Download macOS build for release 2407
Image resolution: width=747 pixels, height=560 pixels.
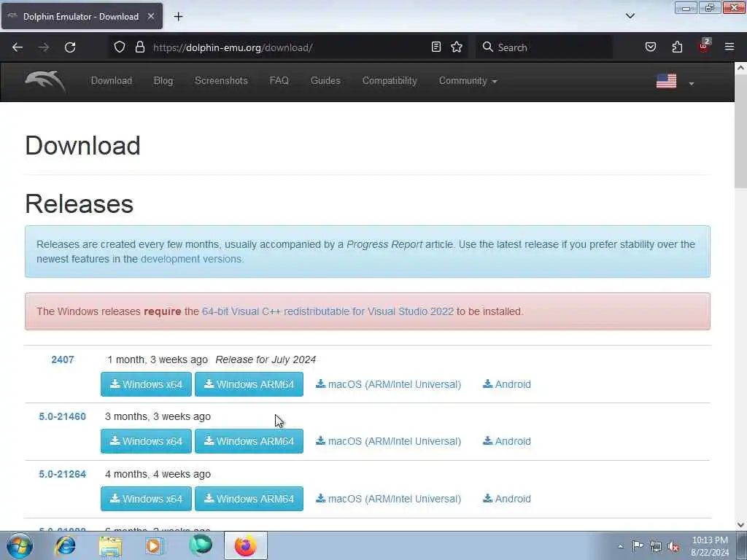(388, 384)
